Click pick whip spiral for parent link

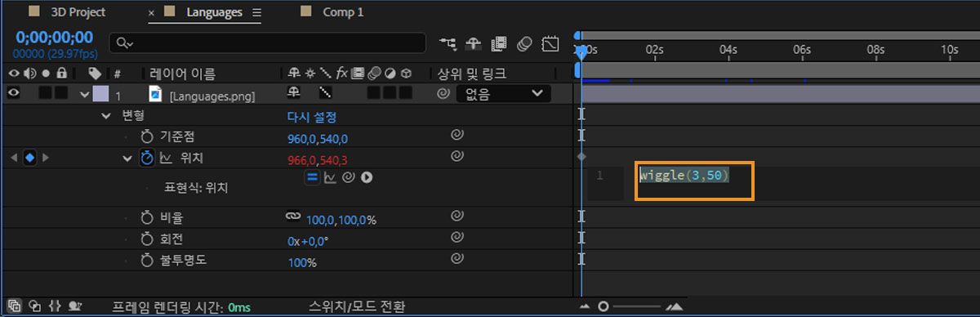[x=443, y=94]
